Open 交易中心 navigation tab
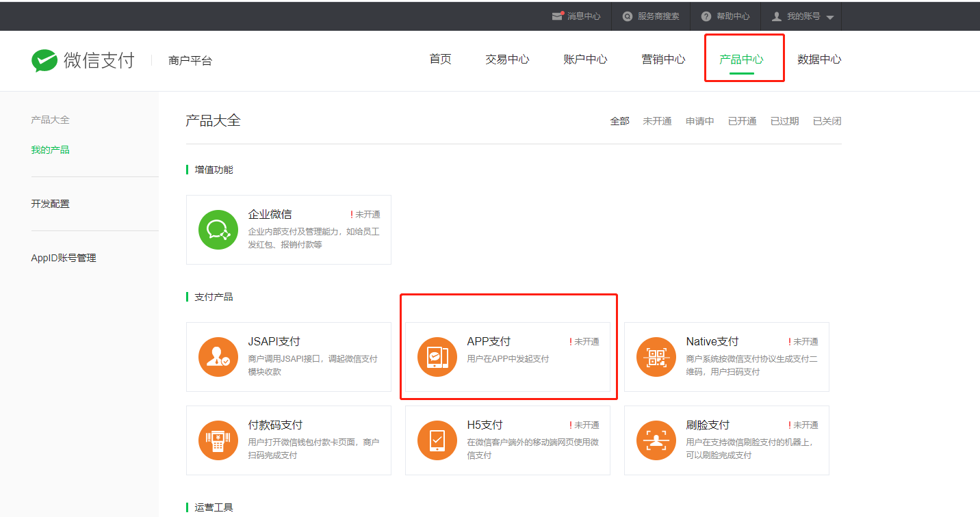Viewport: 980px width, 517px height. pos(507,59)
